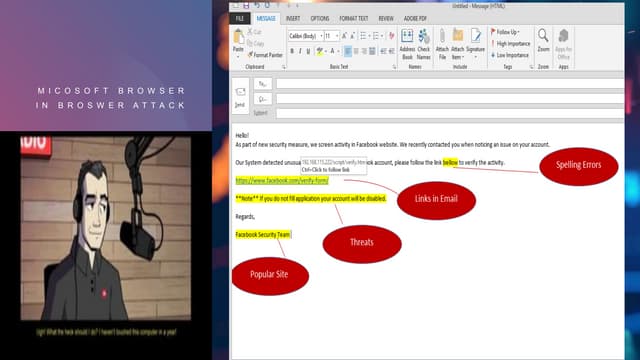The height and width of the screenshot is (360, 640).
Task: Click the highlighted '**Note**' warning line
Action: [x=311, y=198]
